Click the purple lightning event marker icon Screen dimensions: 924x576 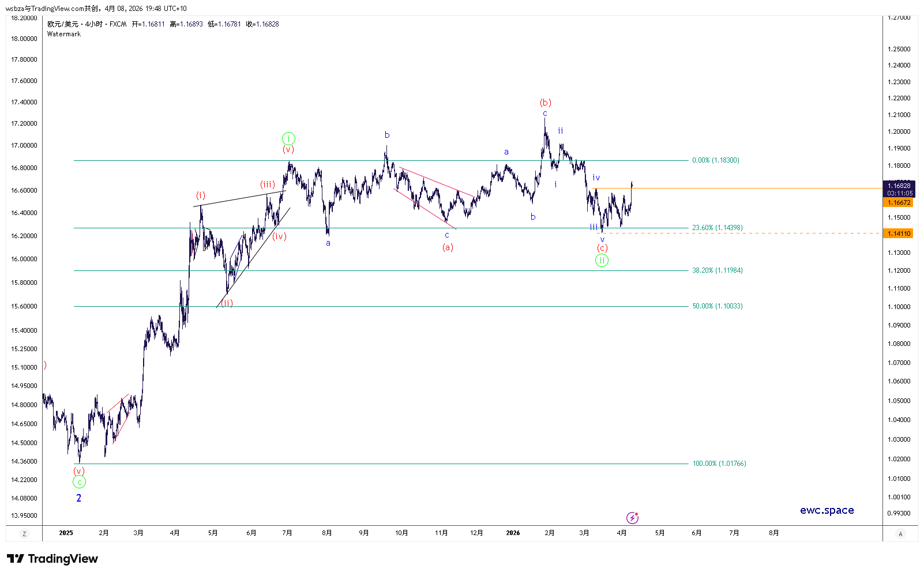(632, 518)
